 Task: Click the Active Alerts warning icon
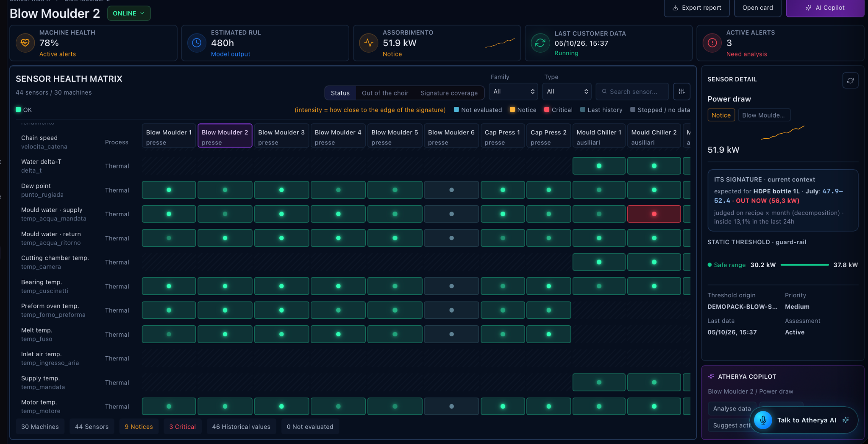[712, 43]
